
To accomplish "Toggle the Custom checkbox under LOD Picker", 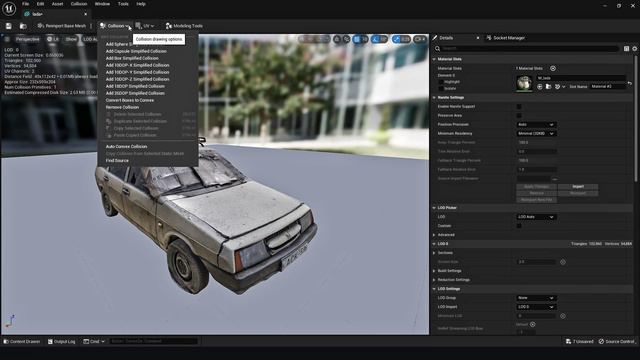I will 519,226.
